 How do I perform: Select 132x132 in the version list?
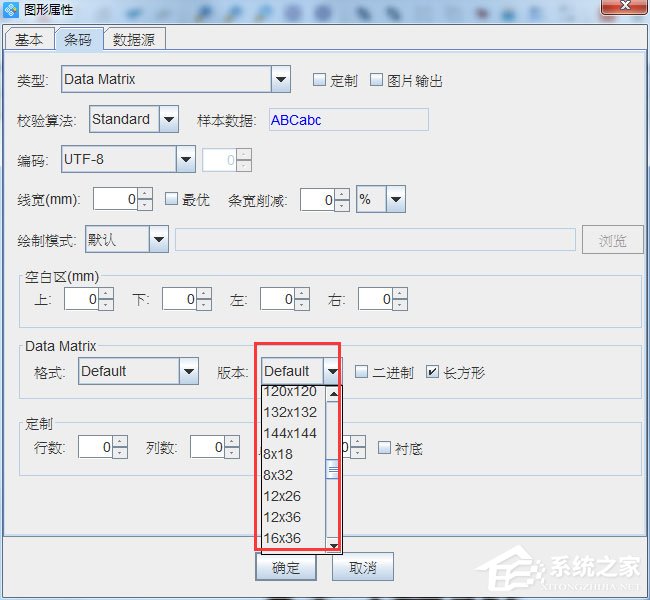[x=294, y=412]
